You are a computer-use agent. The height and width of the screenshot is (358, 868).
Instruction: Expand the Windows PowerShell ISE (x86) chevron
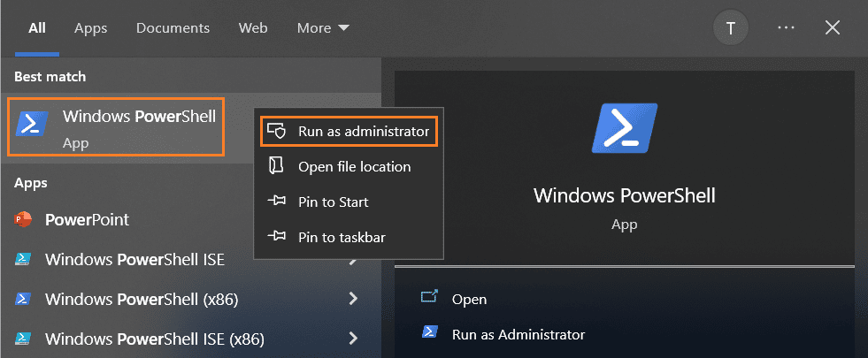click(353, 339)
